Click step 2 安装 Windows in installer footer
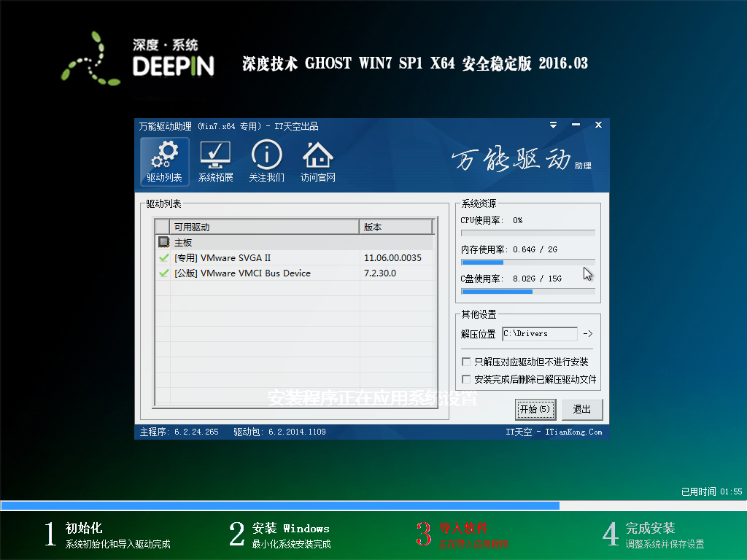This screenshot has width=747, height=560. (279, 534)
